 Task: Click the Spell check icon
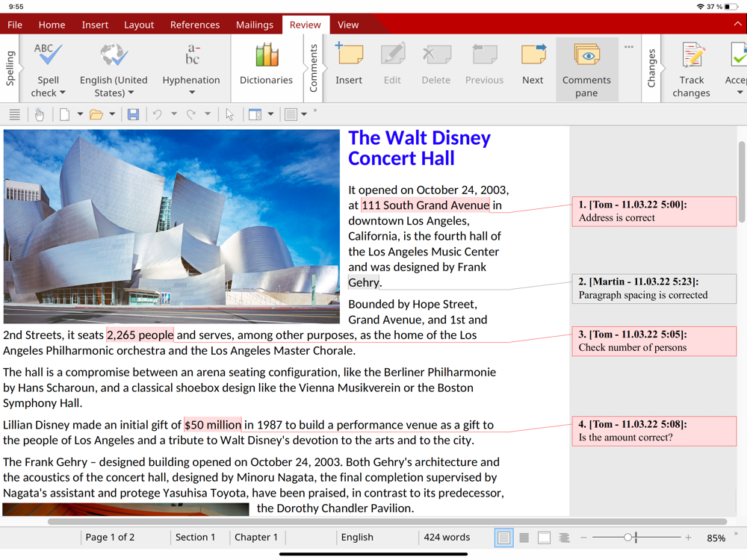pos(48,57)
